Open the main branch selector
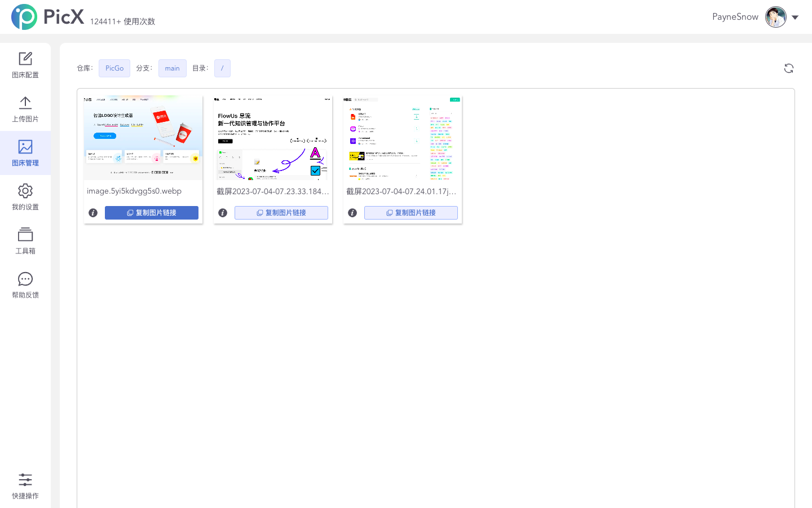Screen dimensions: 812x508 coord(172,68)
